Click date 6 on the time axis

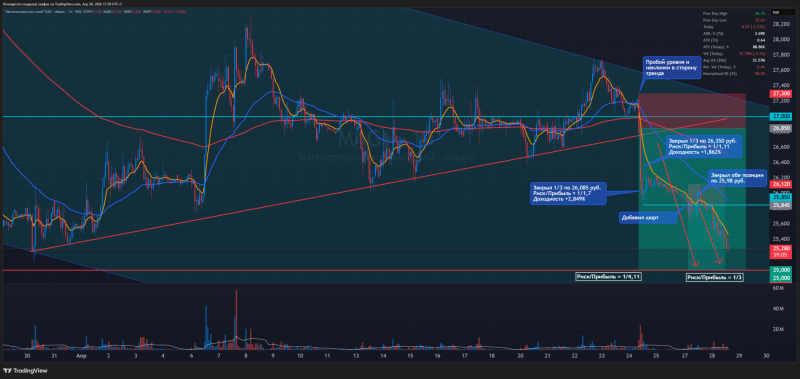pyautogui.click(x=190, y=356)
